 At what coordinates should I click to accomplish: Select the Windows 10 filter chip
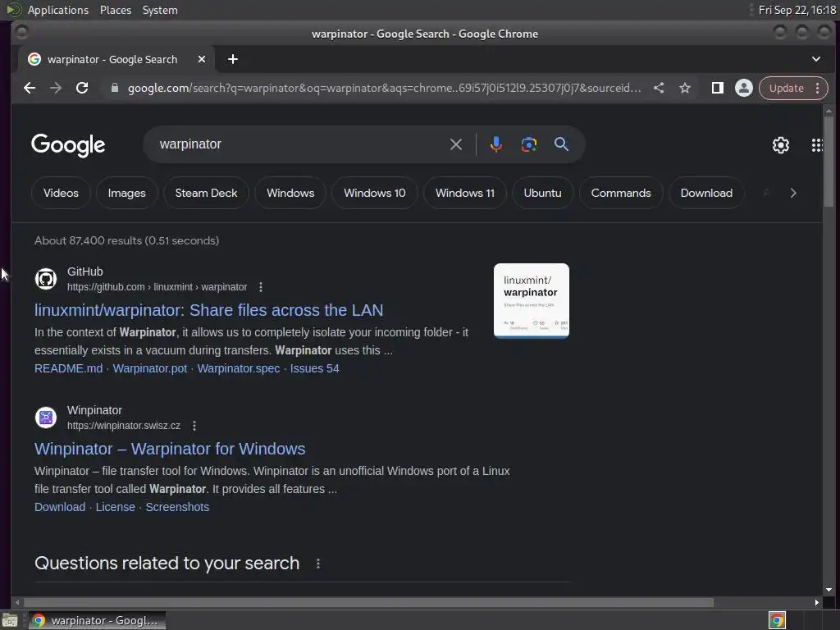tap(374, 193)
